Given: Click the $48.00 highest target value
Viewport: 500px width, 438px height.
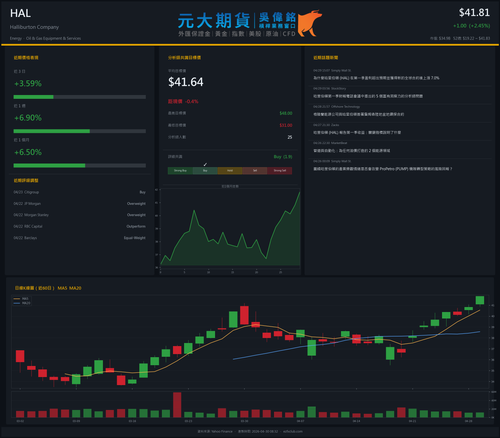Looking at the screenshot, I should click(x=286, y=113).
